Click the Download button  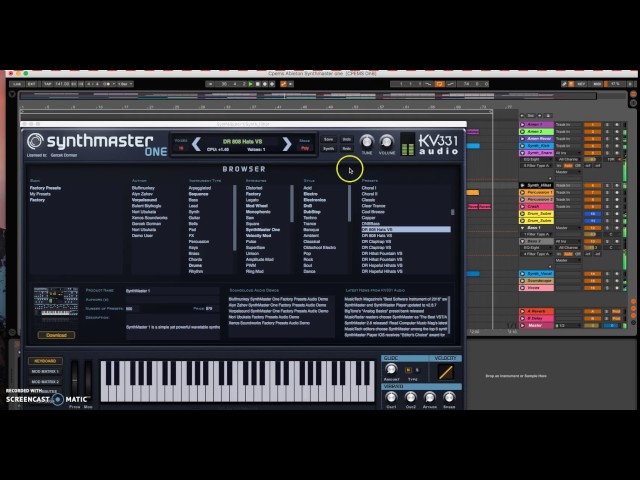coord(56,335)
